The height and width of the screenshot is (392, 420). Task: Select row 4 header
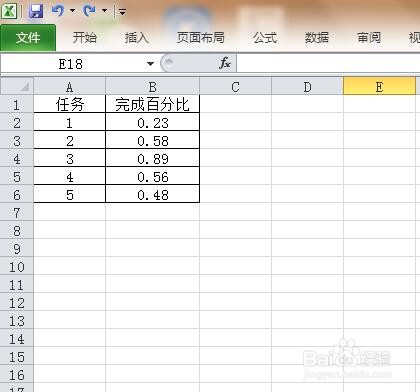[17, 159]
